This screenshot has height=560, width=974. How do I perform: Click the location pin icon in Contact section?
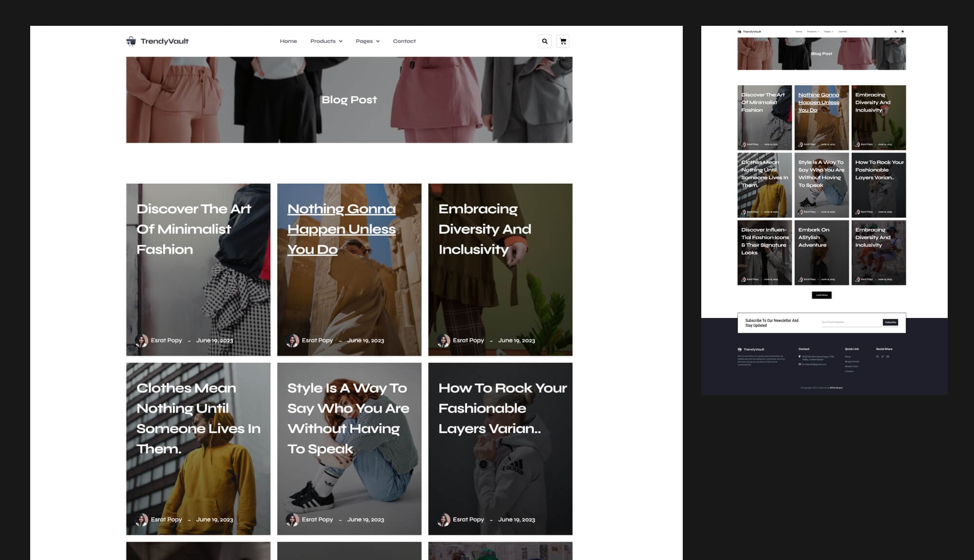pyautogui.click(x=799, y=356)
